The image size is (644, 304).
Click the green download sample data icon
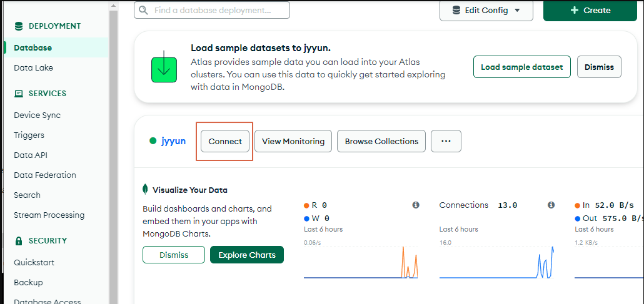click(x=164, y=67)
